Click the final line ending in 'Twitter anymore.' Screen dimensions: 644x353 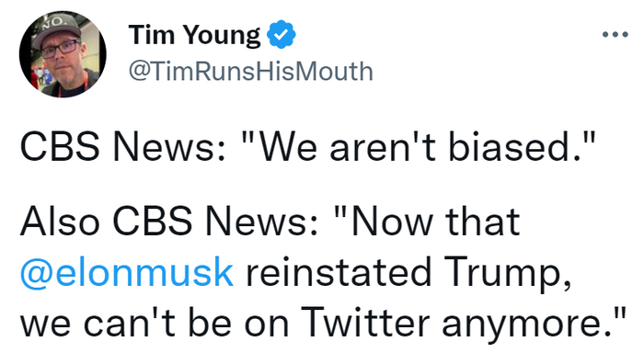323,323
